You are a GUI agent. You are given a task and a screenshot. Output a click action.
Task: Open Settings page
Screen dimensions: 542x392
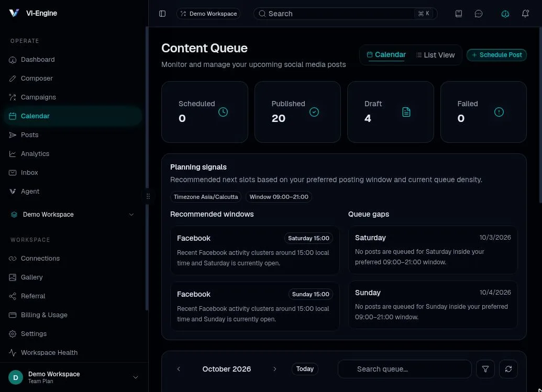pyautogui.click(x=73, y=333)
